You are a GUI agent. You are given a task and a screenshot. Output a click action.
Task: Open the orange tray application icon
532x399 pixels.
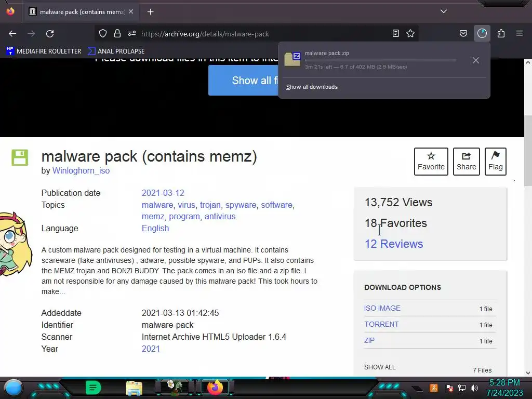pos(434,388)
